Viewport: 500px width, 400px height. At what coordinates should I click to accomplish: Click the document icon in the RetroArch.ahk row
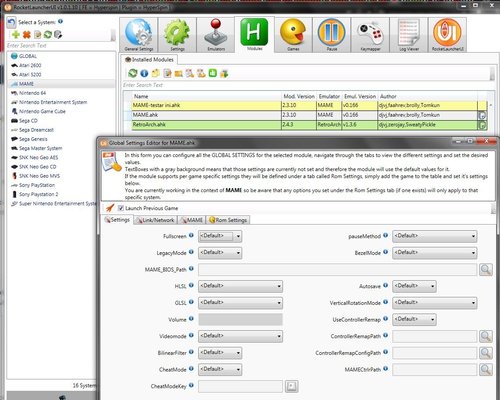482,125
